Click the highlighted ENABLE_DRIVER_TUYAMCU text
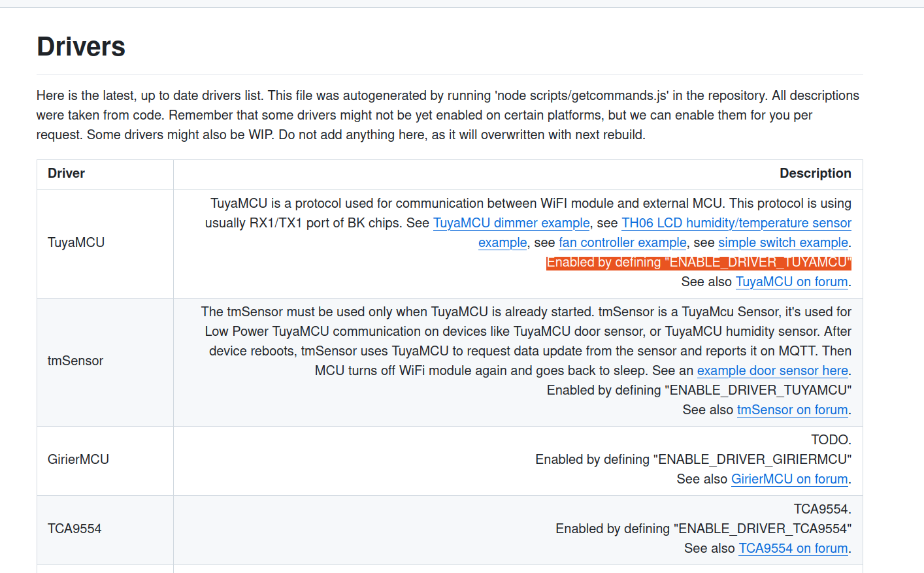 [699, 263]
